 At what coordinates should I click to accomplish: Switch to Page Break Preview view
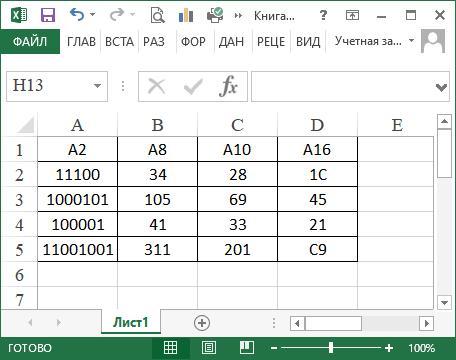(x=247, y=348)
